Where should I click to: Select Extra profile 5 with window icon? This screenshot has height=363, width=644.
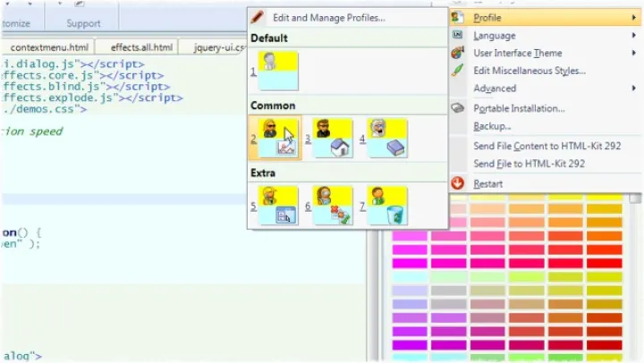click(278, 206)
